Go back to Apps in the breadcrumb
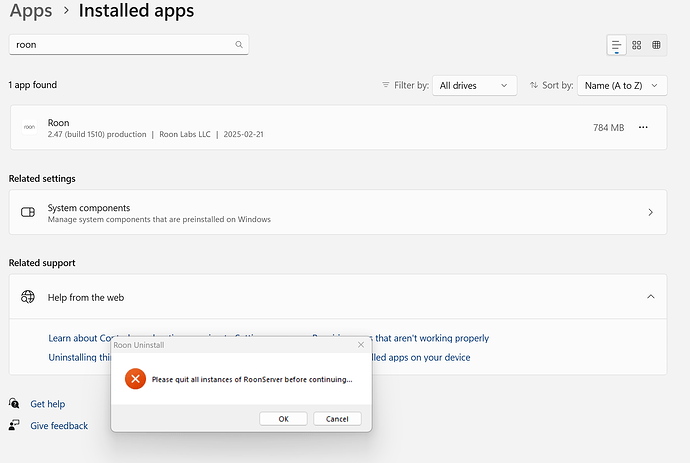Viewport: 690px width, 463px height. point(31,11)
